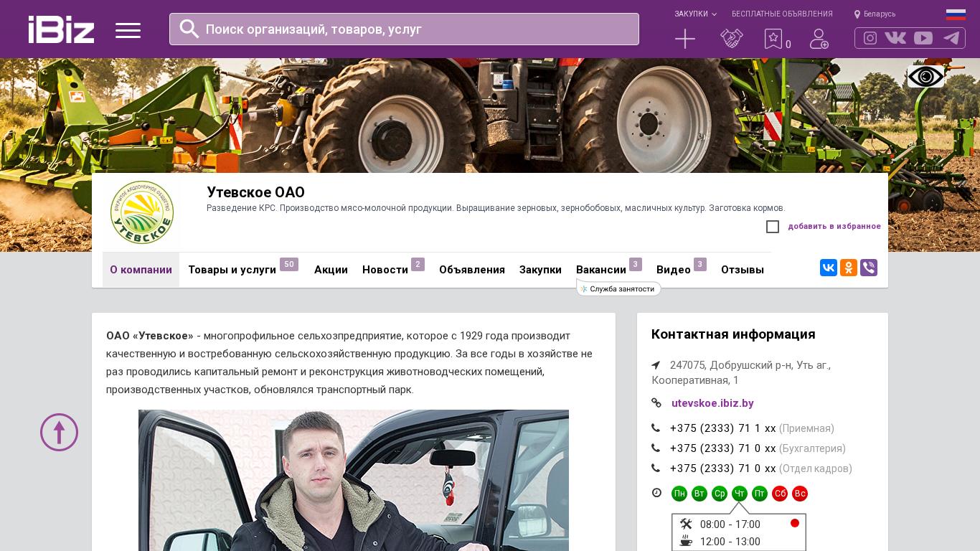This screenshot has width=980, height=551.
Task: Click the phone icon for Бухгалтерия
Action: click(x=656, y=448)
